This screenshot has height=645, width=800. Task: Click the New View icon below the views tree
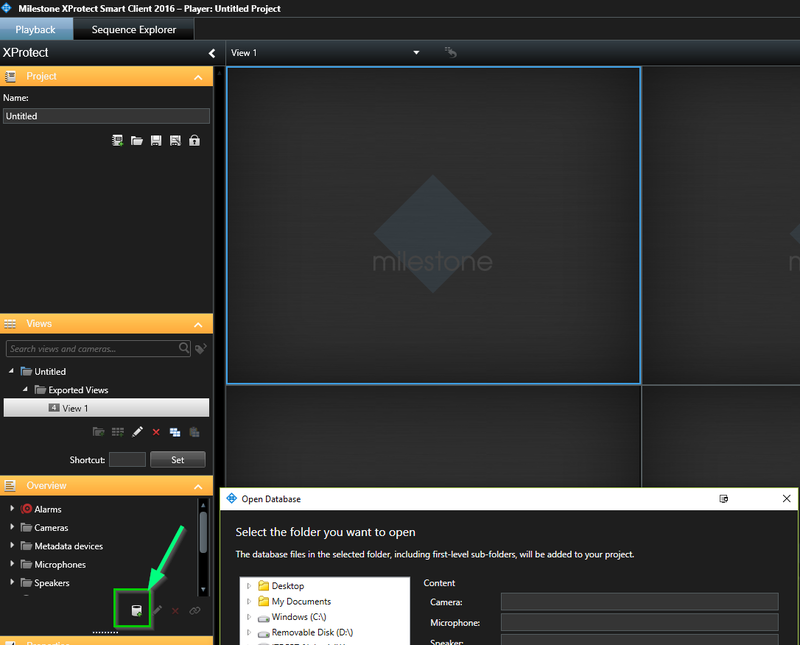coord(118,432)
